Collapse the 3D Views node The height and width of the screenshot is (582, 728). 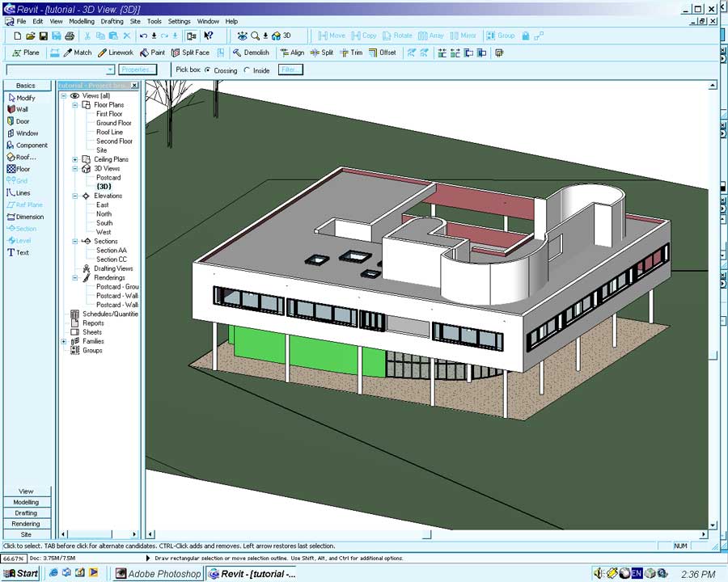[74, 168]
